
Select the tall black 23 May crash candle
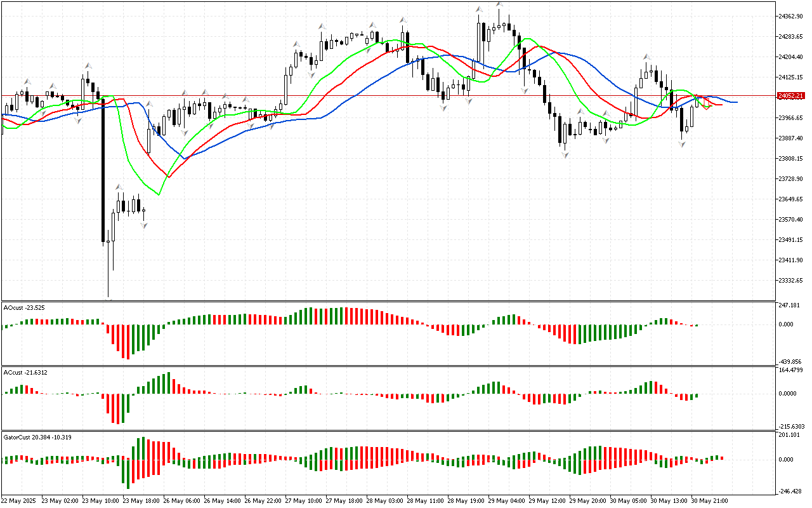coord(103,171)
